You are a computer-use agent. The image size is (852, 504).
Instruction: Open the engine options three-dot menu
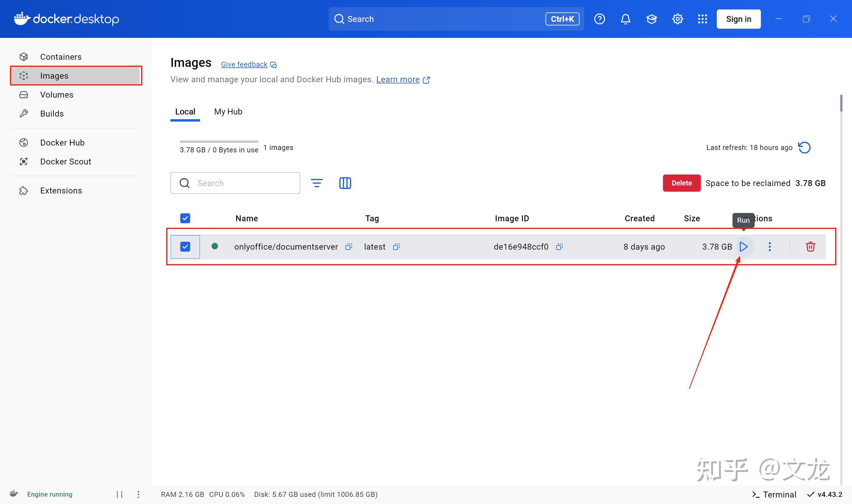click(x=138, y=494)
